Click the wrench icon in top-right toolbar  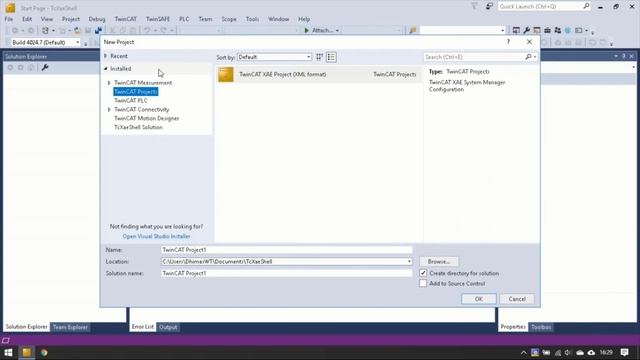point(527,30)
